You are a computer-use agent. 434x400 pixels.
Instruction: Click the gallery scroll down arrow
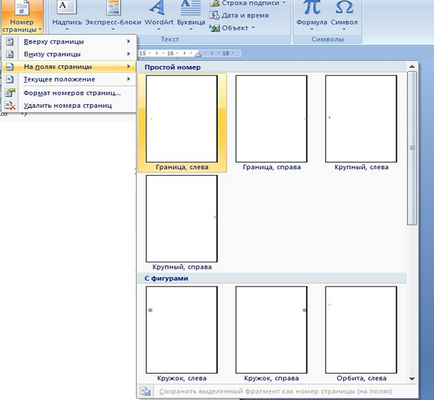412,379
